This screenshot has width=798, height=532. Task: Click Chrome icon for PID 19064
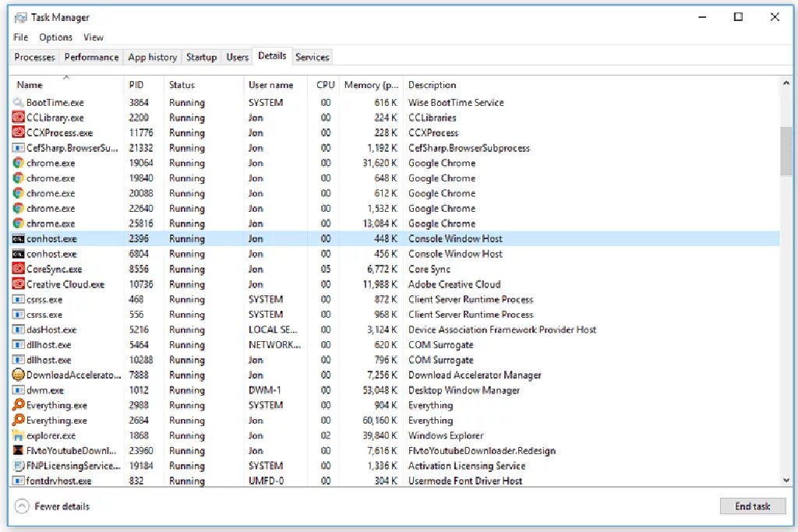[x=19, y=163]
